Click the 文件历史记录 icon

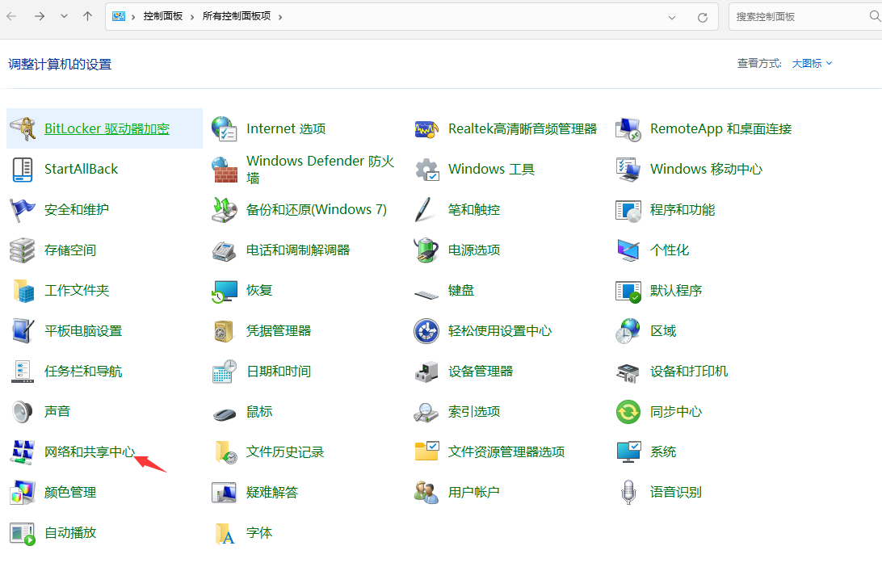tap(225, 452)
